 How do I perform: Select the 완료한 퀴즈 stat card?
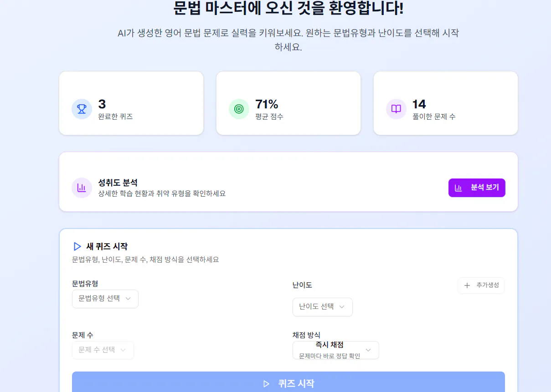131,103
